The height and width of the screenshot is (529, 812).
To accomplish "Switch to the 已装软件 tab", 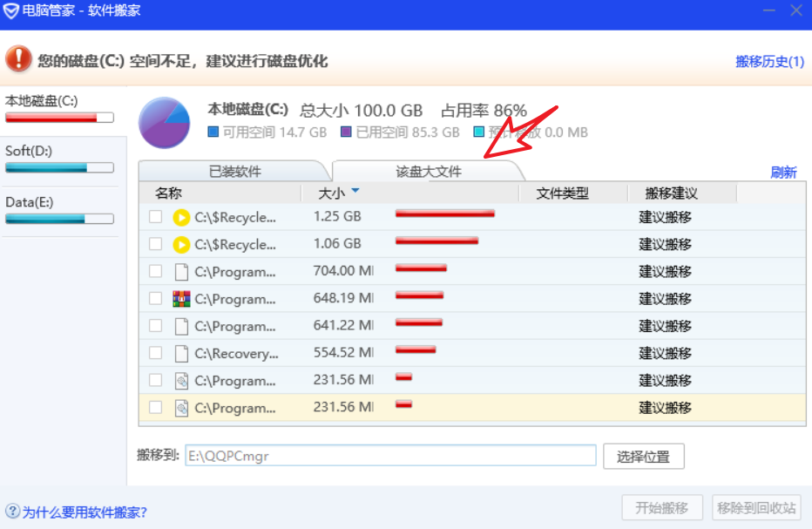I will [234, 172].
